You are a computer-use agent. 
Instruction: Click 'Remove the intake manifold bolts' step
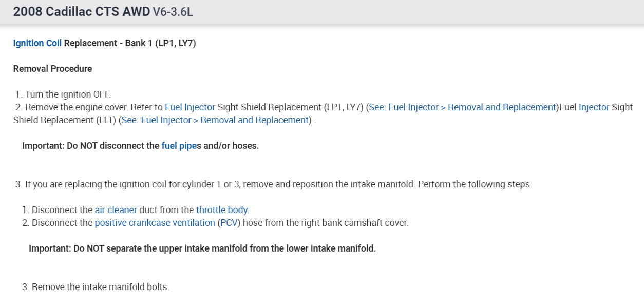[x=100, y=287]
